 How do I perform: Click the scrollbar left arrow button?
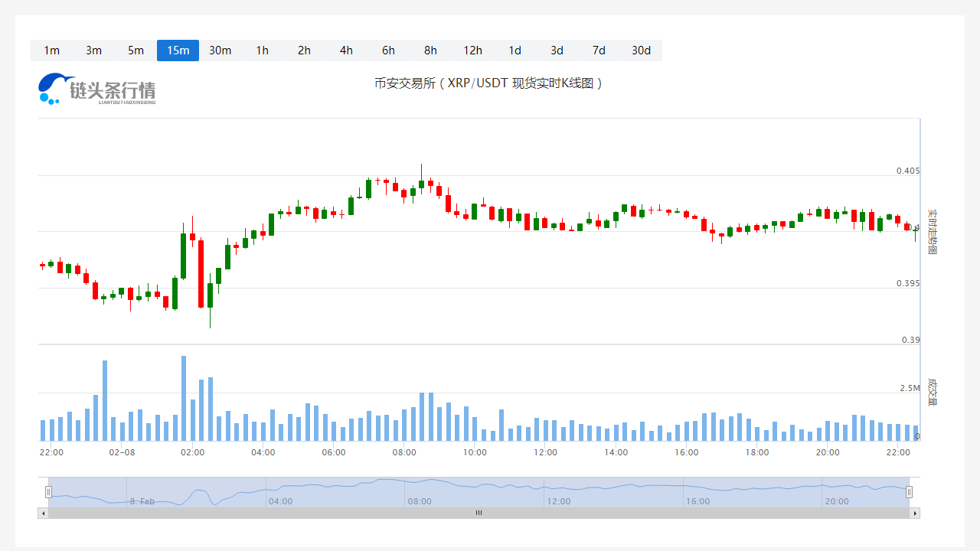(x=43, y=513)
